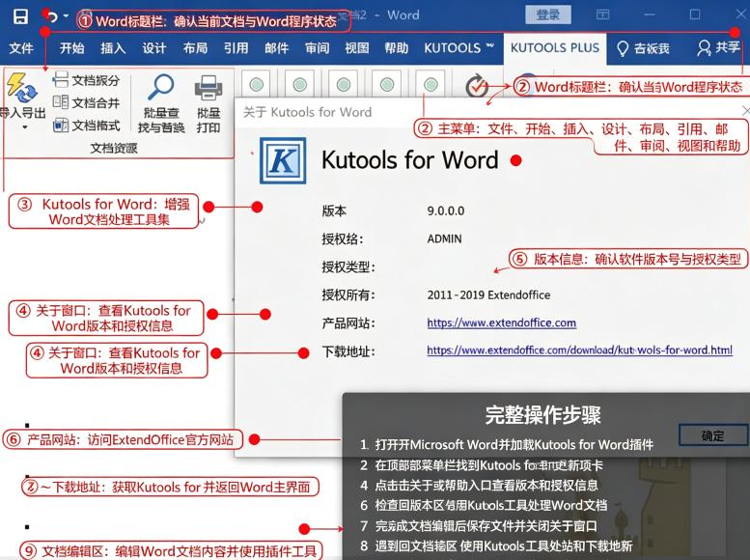The width and height of the screenshot is (750, 560).
Task: Switch to the 开始 tab
Action: (71, 48)
